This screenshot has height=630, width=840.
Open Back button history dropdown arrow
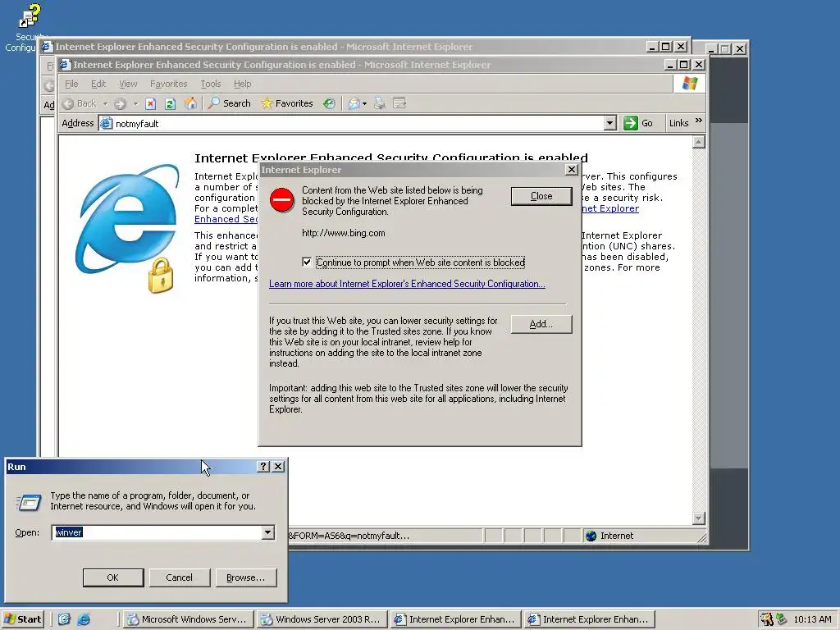(106, 104)
